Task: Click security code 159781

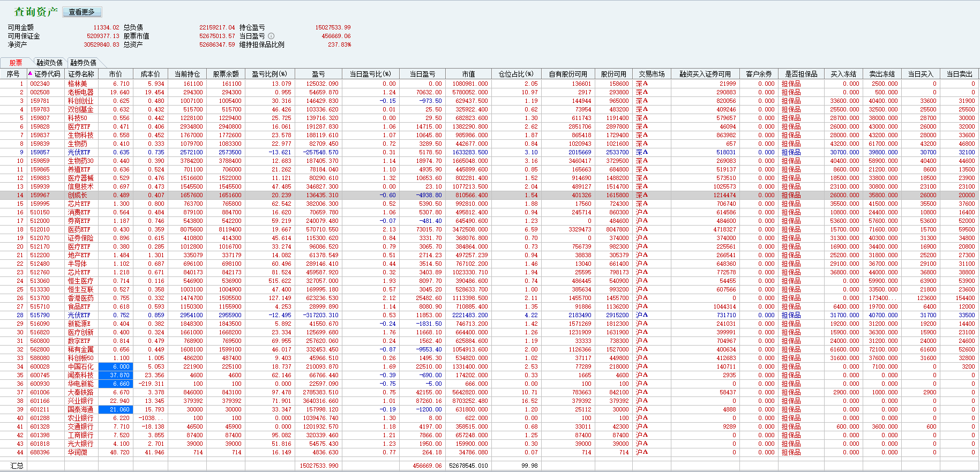Action: (40, 101)
